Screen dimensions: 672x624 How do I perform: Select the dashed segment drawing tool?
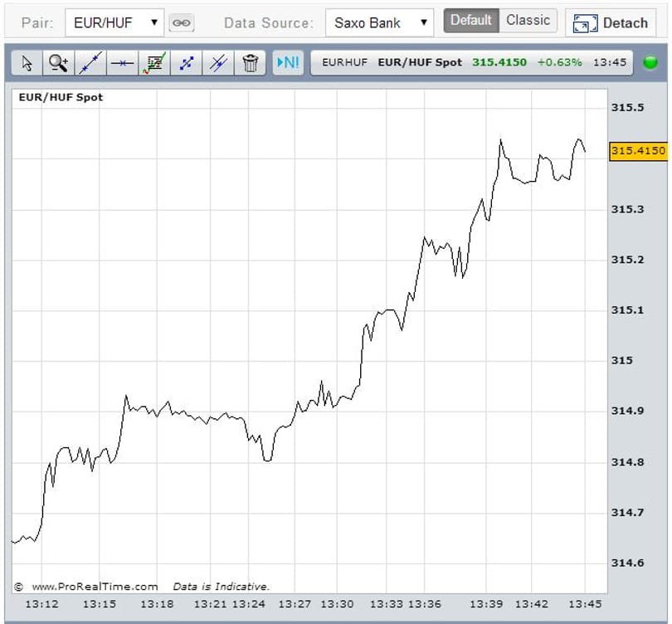click(x=187, y=63)
